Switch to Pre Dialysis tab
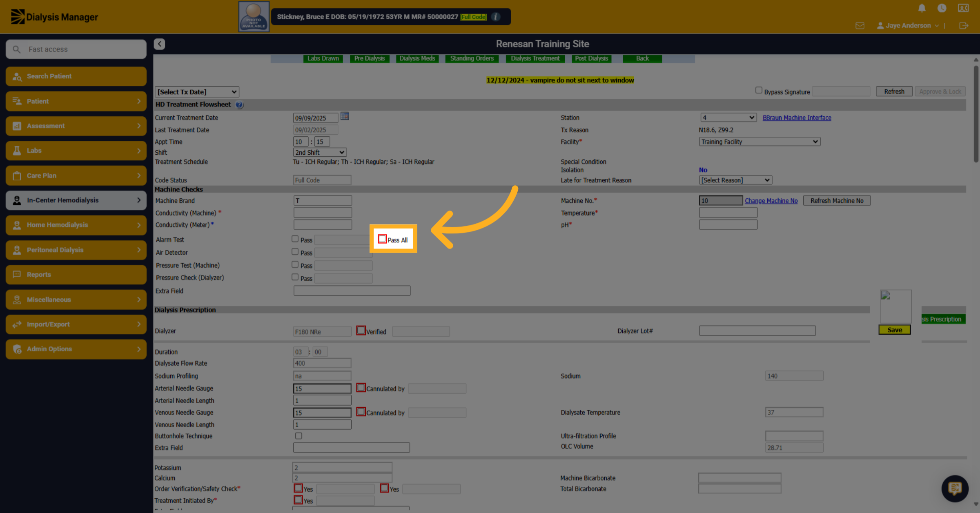This screenshot has height=513, width=980. [370, 58]
